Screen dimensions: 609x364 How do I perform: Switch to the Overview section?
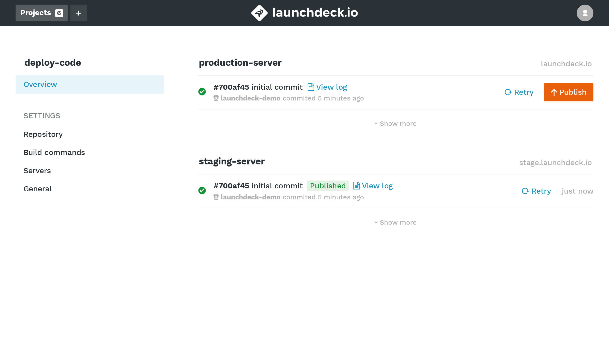[x=40, y=84]
